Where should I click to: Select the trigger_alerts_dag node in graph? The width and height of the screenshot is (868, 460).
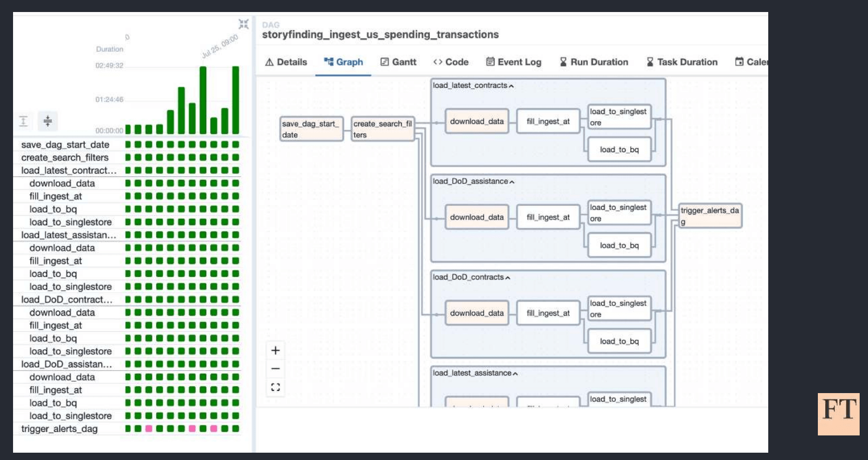pos(710,216)
